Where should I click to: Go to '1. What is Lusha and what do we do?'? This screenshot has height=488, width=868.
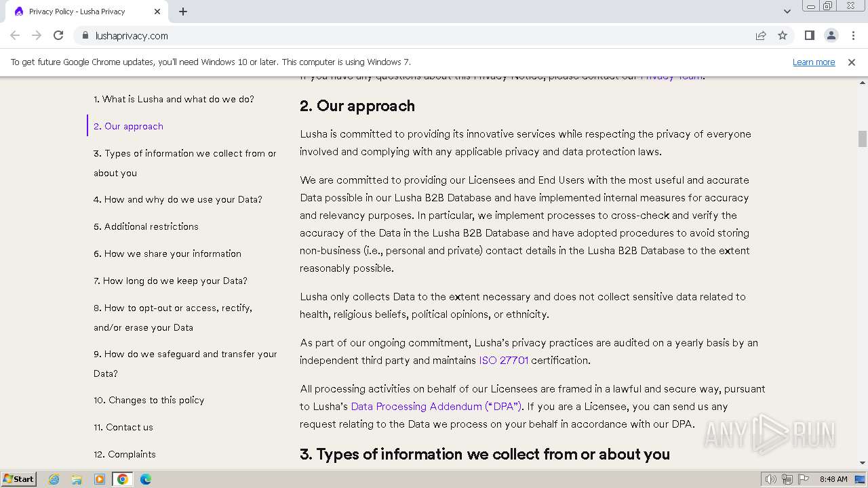point(174,99)
